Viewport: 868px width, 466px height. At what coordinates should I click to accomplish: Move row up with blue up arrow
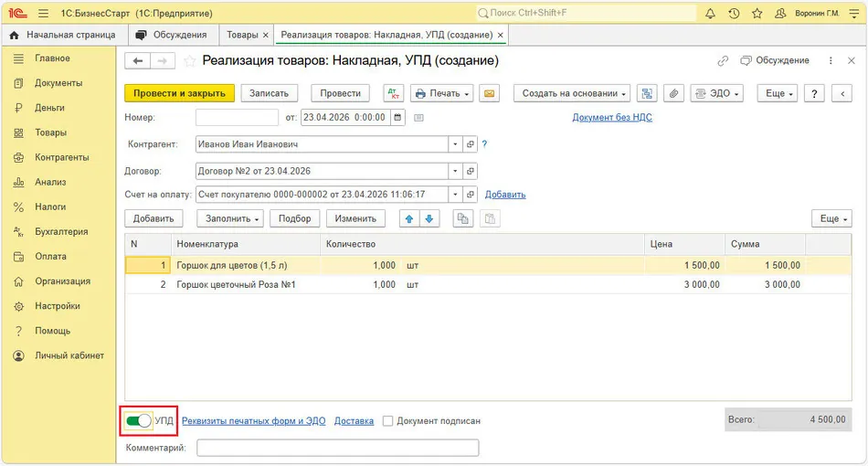(x=409, y=218)
